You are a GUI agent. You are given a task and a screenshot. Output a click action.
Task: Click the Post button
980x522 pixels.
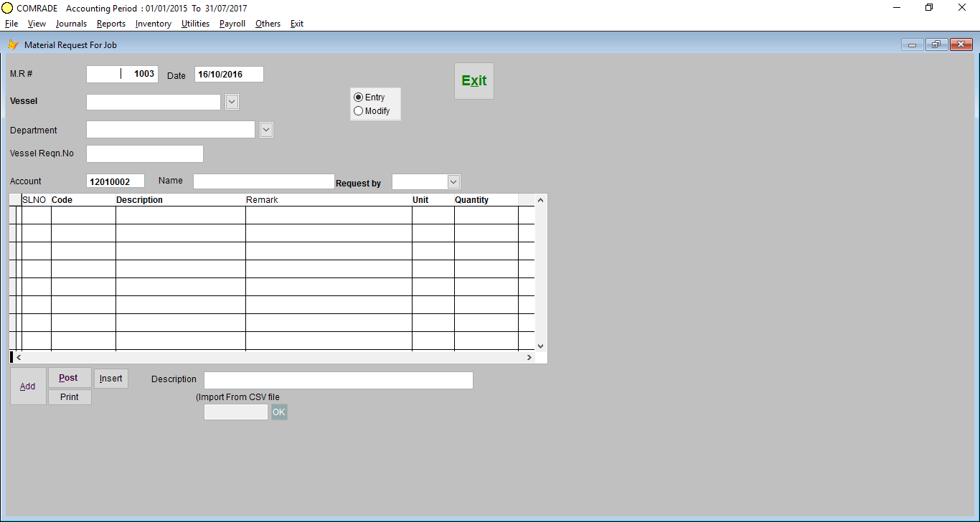[x=69, y=377]
